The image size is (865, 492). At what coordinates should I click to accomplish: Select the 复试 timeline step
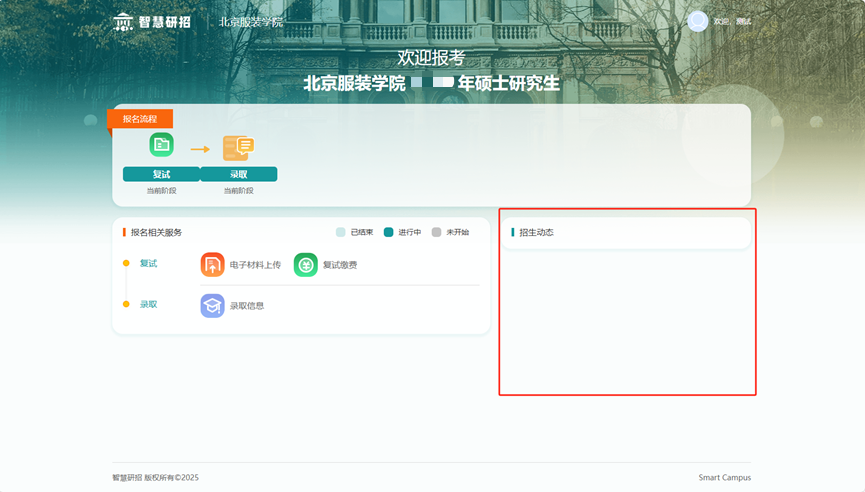[x=148, y=264]
